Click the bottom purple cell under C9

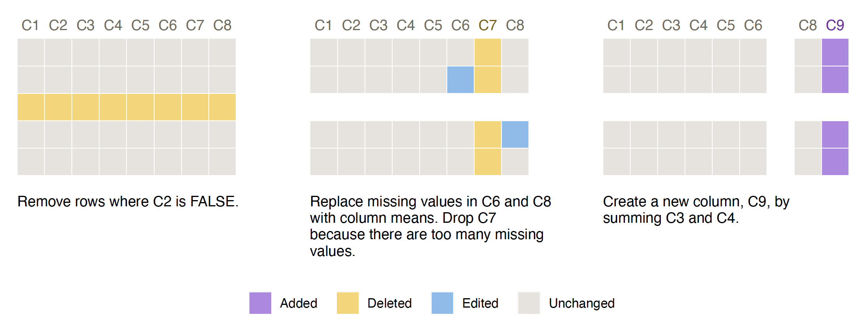pyautogui.click(x=835, y=162)
